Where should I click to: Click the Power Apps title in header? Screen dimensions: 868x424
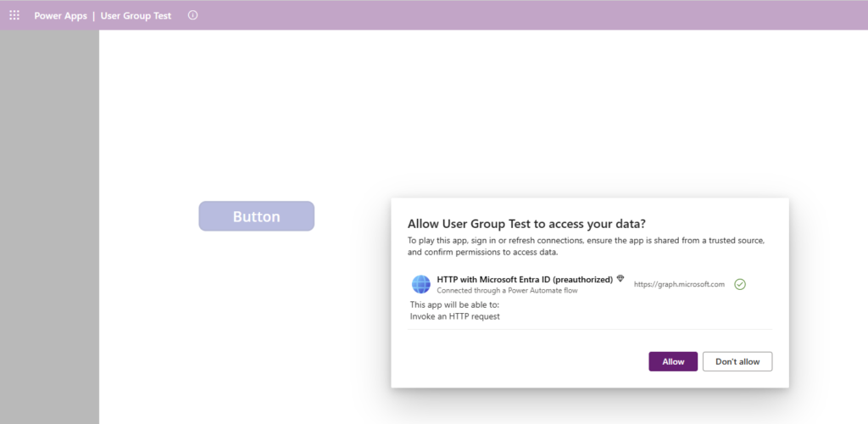tap(60, 15)
